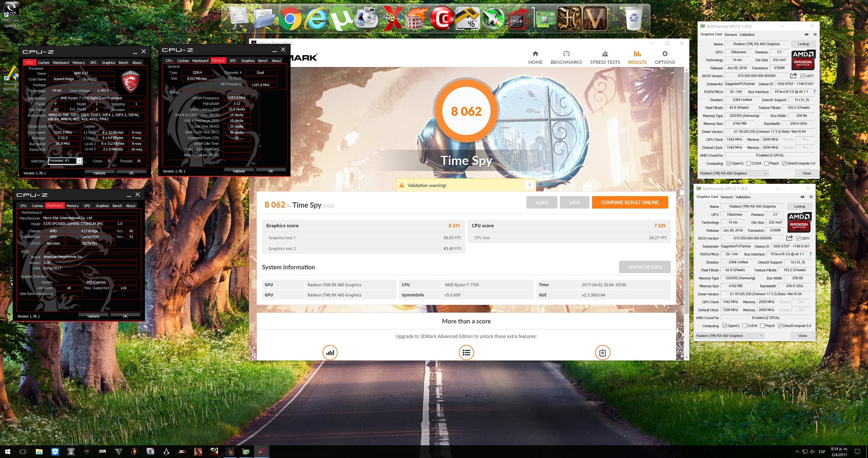
Task: Click Compare Result Online button
Action: click(630, 202)
